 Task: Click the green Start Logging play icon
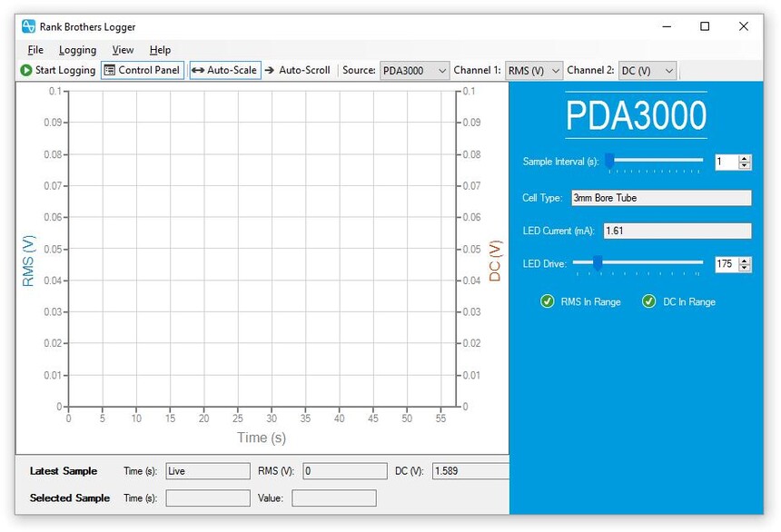pos(26,70)
